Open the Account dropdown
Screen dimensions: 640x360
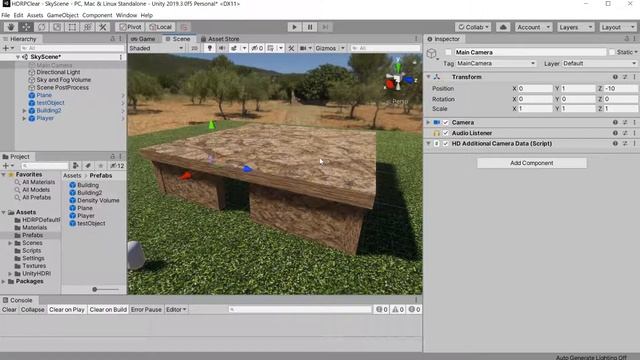point(533,27)
